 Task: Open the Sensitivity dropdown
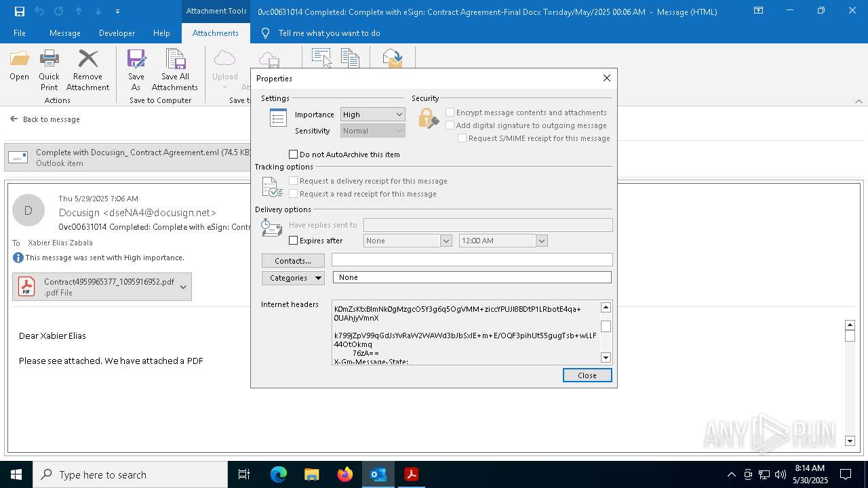coord(373,131)
